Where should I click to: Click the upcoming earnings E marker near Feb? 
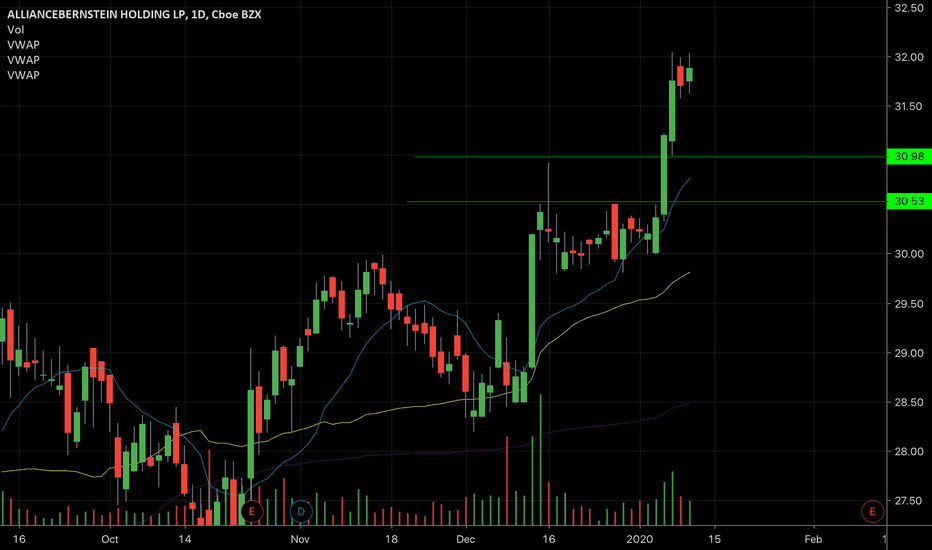(x=872, y=511)
